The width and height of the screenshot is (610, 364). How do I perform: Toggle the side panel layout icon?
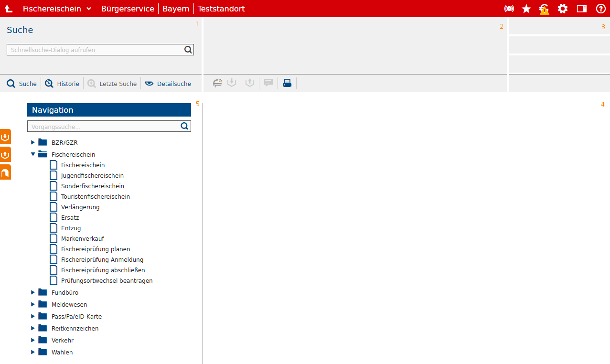(581, 9)
